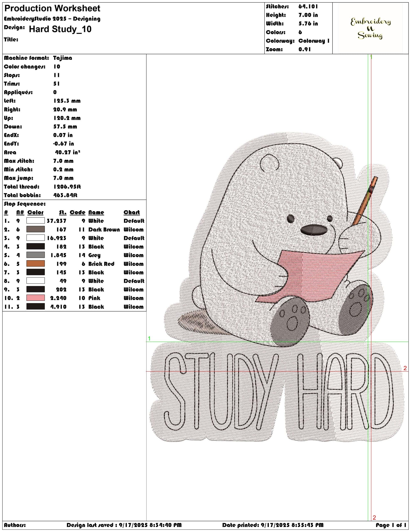
Task: Click the bear embroidery design preview
Action: click(x=277, y=287)
